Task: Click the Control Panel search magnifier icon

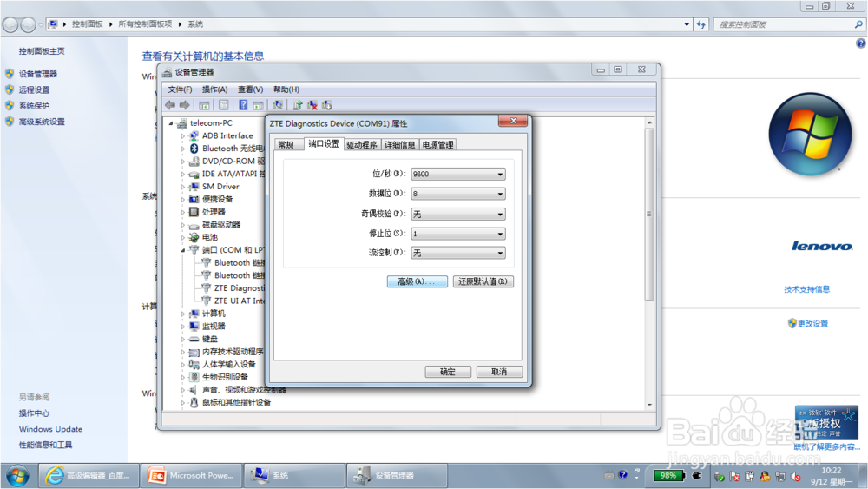Action: 858,24
